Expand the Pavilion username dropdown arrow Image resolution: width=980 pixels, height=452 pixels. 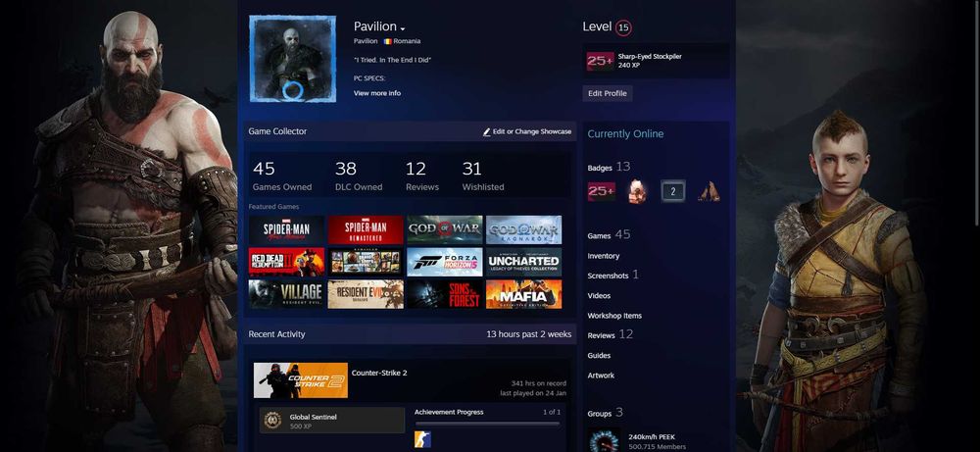tap(403, 28)
